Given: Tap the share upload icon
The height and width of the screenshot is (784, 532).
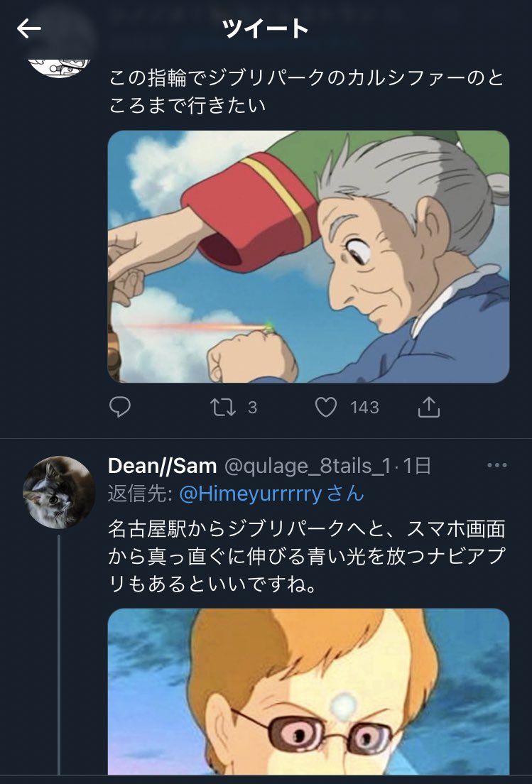Looking at the screenshot, I should [x=429, y=408].
